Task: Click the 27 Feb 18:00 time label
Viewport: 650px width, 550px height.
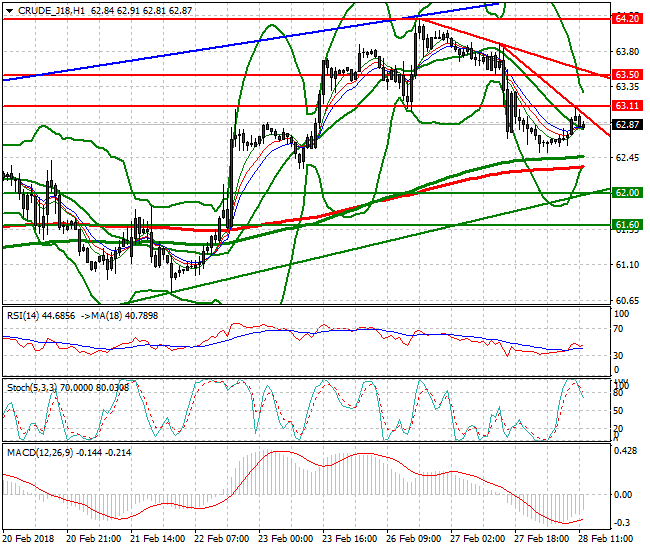Action: click(541, 539)
